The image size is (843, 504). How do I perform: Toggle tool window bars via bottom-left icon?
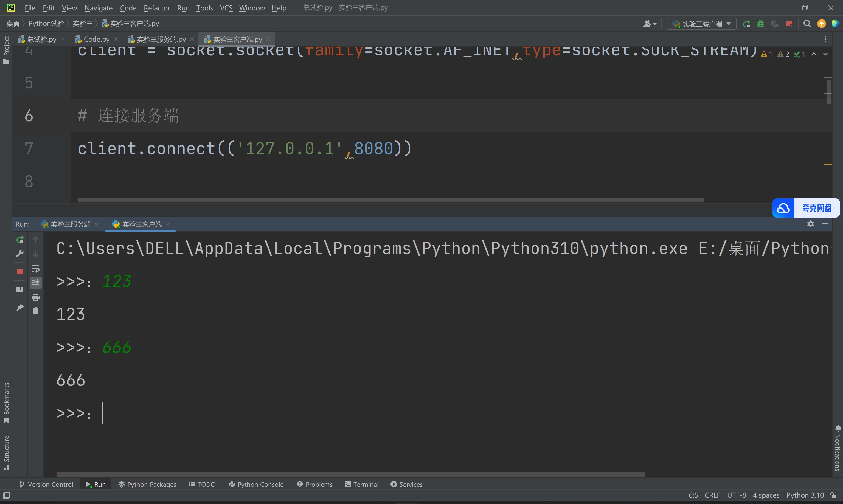point(7,495)
